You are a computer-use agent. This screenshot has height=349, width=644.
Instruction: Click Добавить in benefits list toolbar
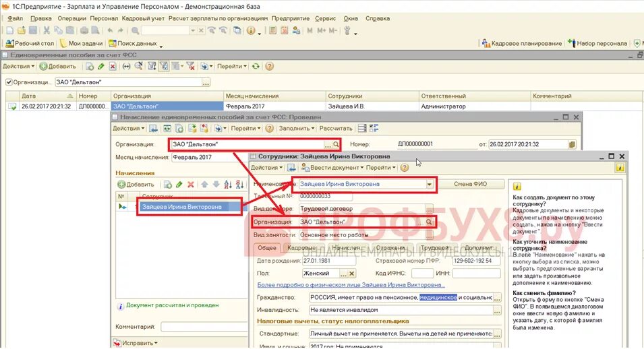click(58, 66)
